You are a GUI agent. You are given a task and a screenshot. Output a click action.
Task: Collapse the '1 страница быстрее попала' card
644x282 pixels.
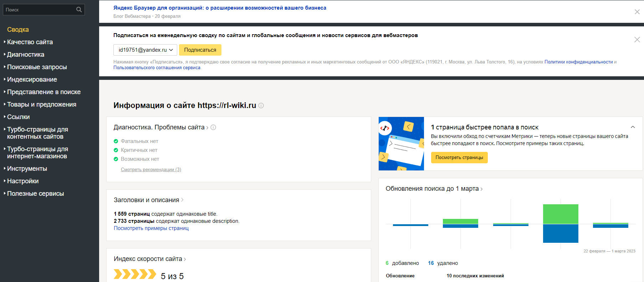633,127
